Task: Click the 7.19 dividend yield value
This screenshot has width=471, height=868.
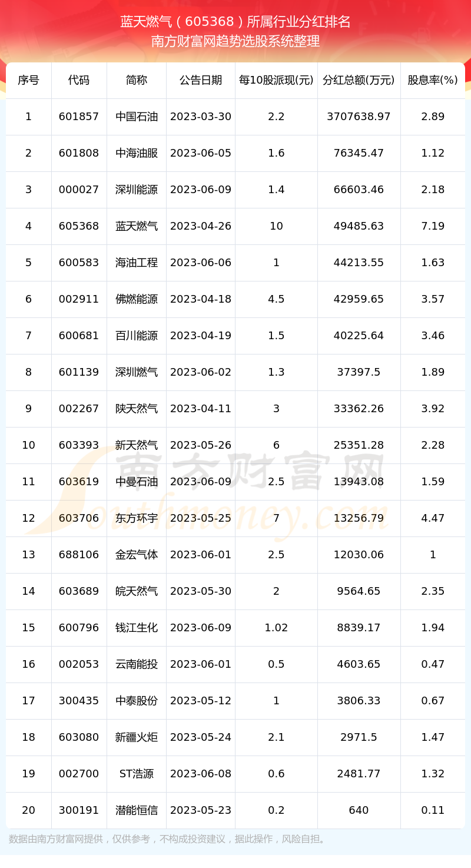Action: (433, 226)
